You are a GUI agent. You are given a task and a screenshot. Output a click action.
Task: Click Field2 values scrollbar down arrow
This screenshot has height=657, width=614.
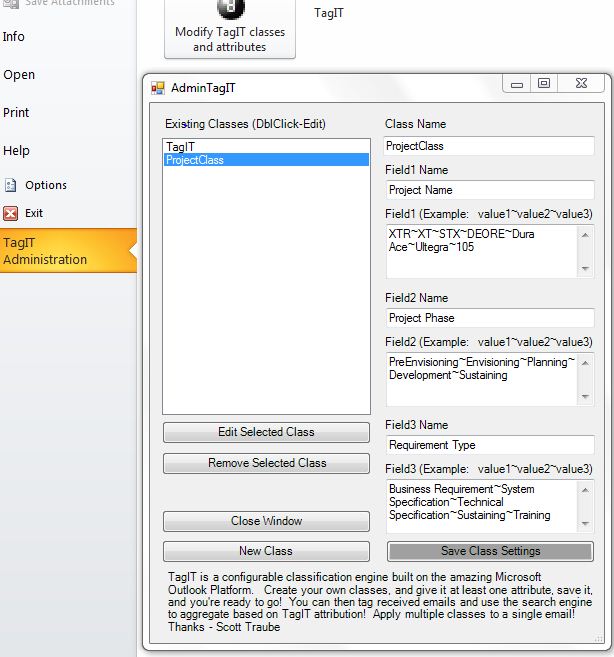[x=586, y=396]
